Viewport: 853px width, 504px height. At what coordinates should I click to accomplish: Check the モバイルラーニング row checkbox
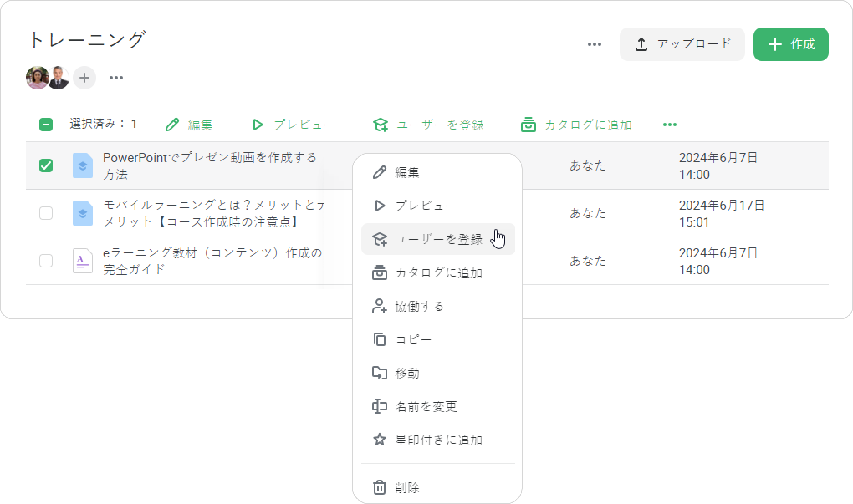tap(46, 213)
